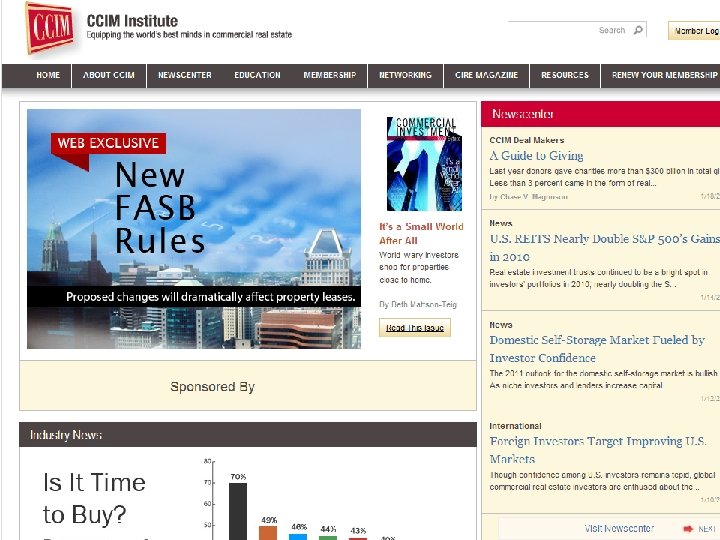Click By Beth Mattson-Teig author line
This screenshot has width=720, height=540.
coord(418,304)
